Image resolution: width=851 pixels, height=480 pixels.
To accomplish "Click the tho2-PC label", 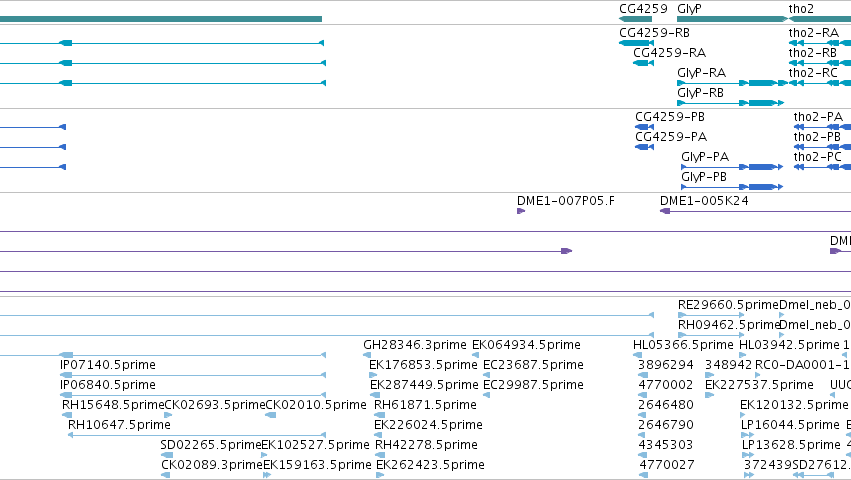I will tap(818, 157).
